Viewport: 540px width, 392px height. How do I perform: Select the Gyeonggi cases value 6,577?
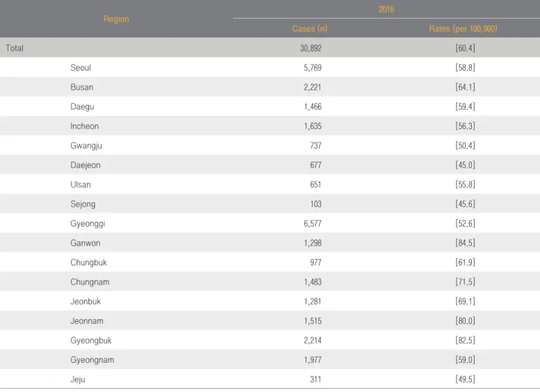(312, 224)
